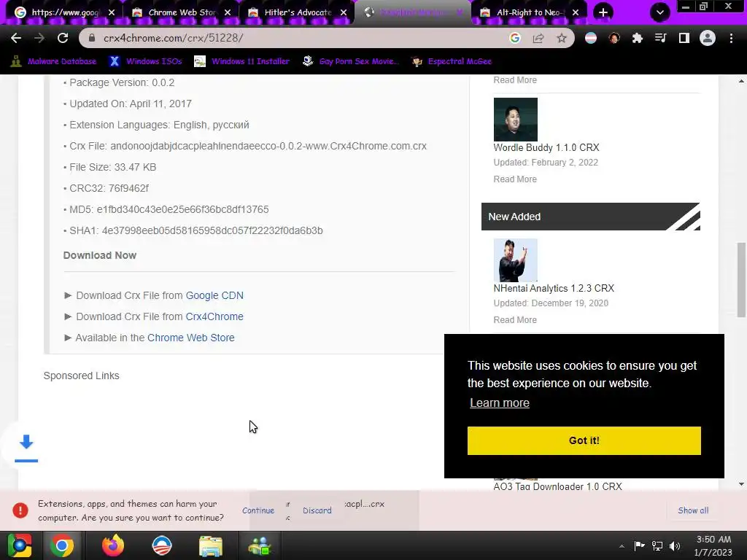
Task: Open network status tray icon
Action: [657, 545]
